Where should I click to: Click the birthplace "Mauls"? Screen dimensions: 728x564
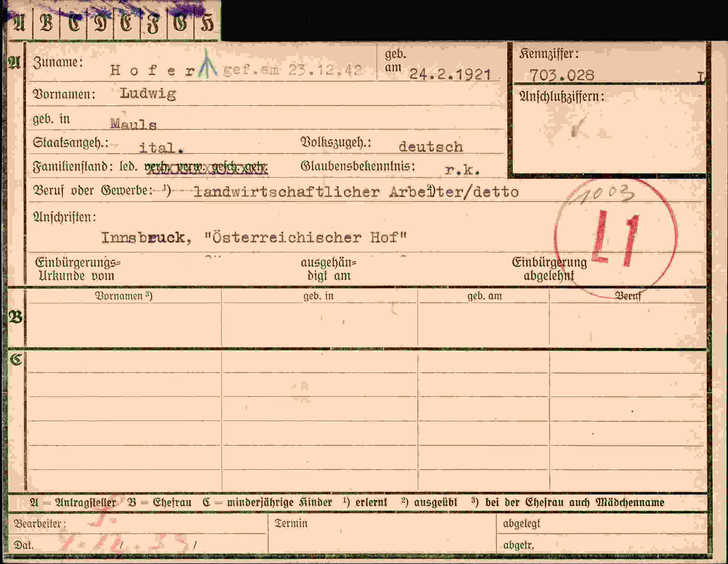(x=133, y=124)
